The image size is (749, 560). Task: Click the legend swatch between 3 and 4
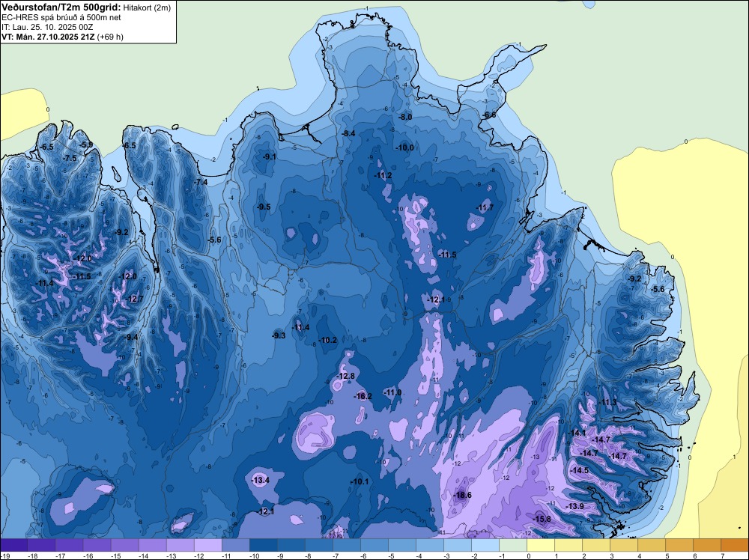tap(624, 545)
